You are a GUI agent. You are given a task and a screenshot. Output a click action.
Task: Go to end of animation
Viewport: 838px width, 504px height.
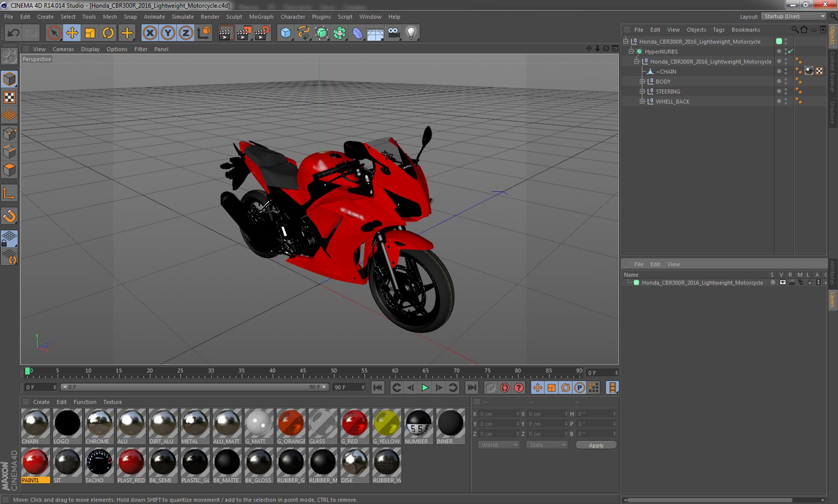coord(472,387)
